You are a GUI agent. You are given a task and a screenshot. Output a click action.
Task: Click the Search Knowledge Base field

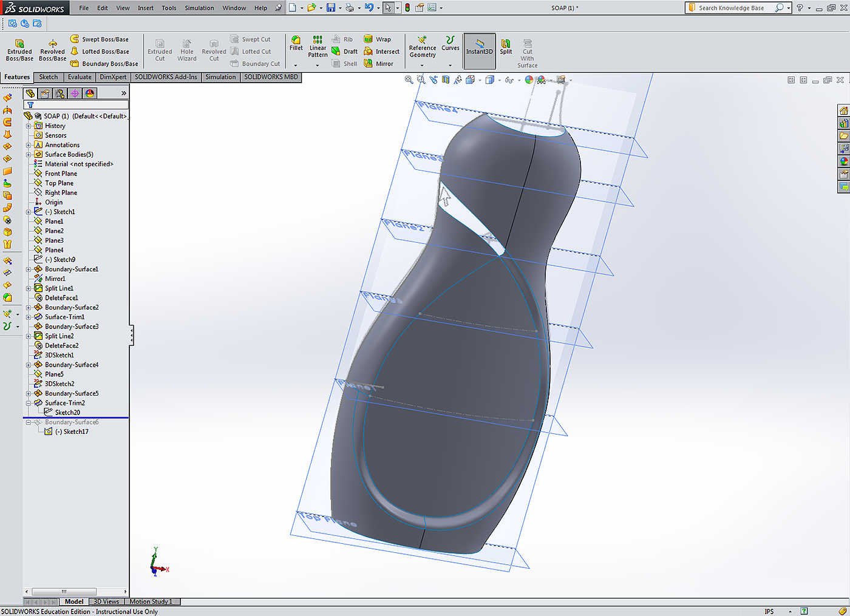click(731, 8)
